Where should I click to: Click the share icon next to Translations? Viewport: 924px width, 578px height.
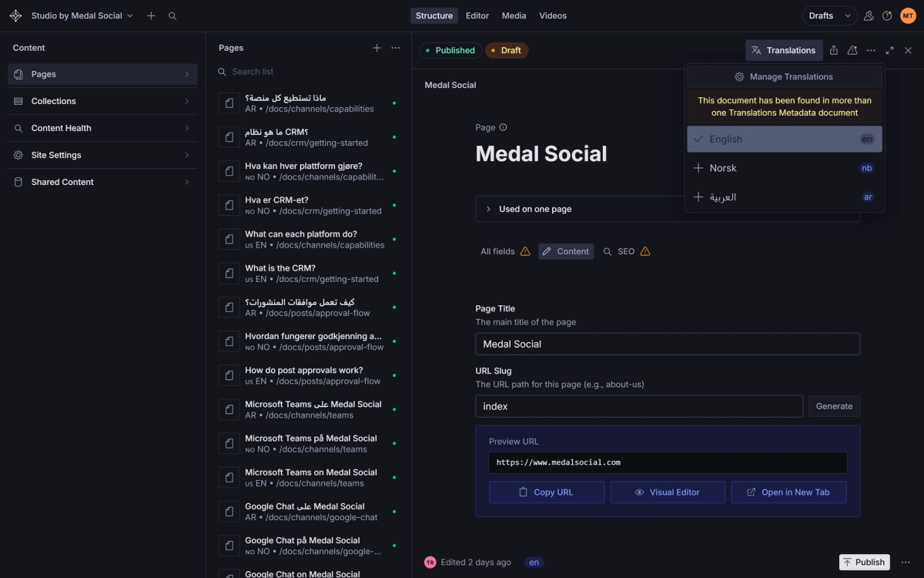click(834, 50)
